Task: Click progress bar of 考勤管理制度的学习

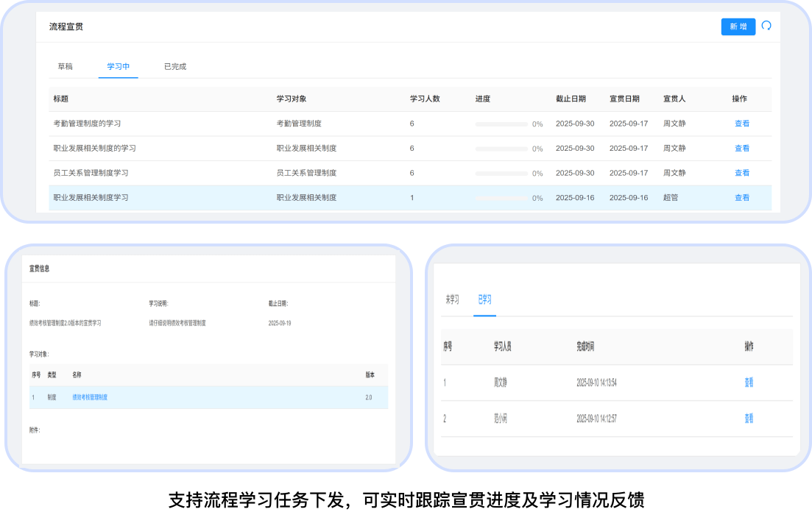Action: pos(501,124)
